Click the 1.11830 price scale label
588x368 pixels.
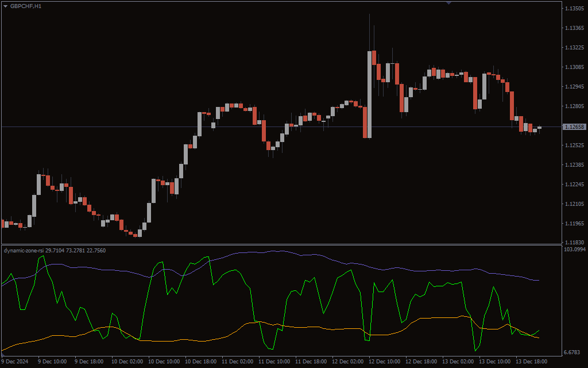(574, 243)
